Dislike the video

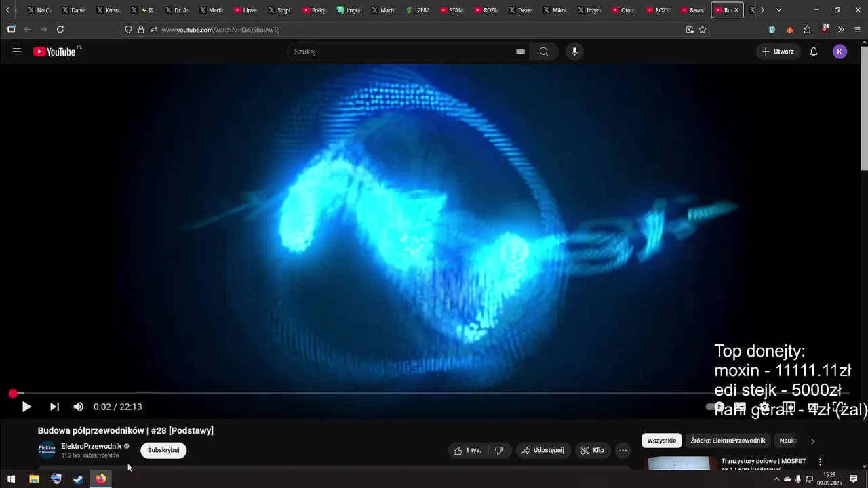pyautogui.click(x=499, y=450)
